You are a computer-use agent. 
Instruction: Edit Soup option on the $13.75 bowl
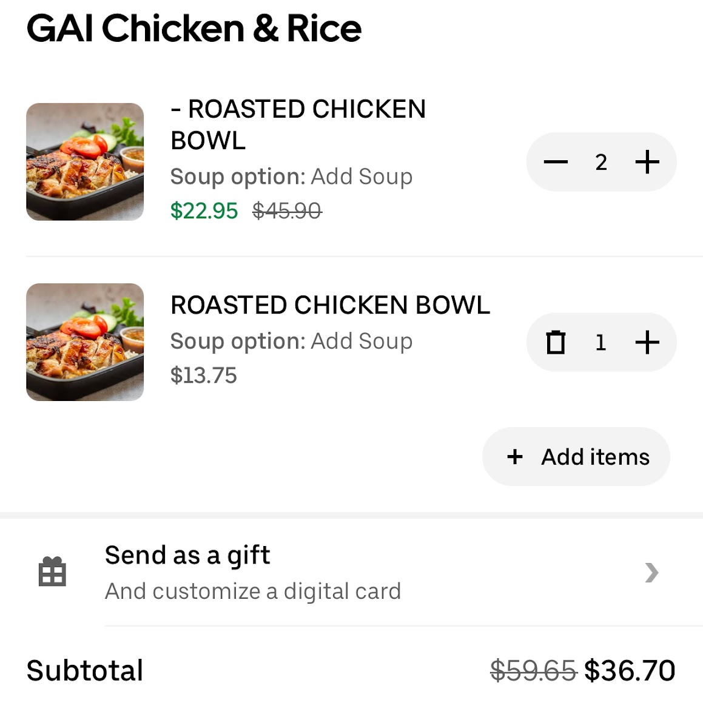291,341
